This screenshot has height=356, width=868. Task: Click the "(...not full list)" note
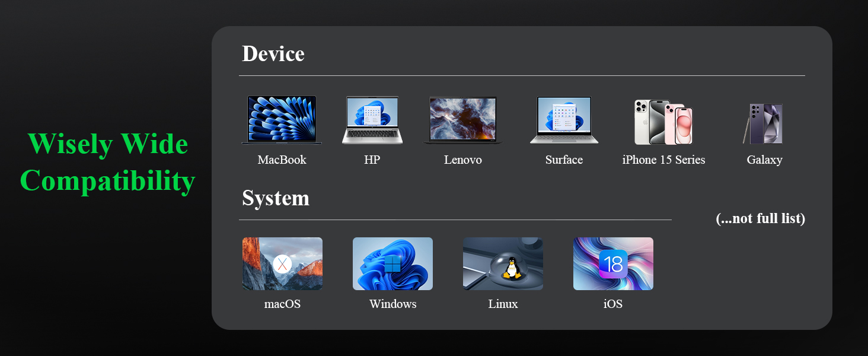tap(760, 219)
